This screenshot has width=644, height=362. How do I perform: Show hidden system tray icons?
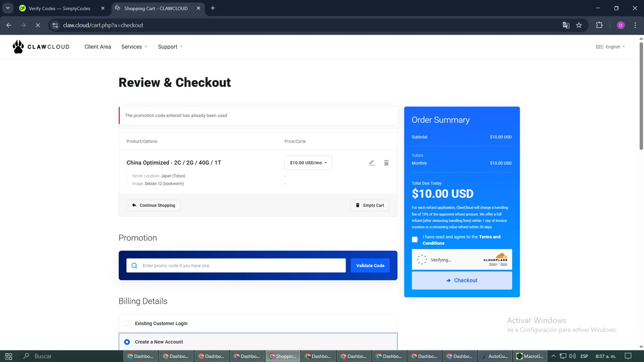coord(553,356)
